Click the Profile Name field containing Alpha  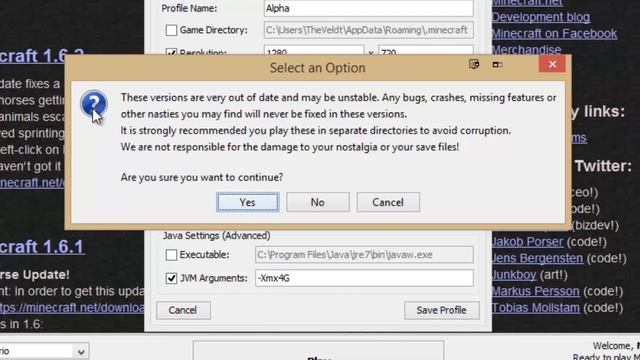click(369, 8)
